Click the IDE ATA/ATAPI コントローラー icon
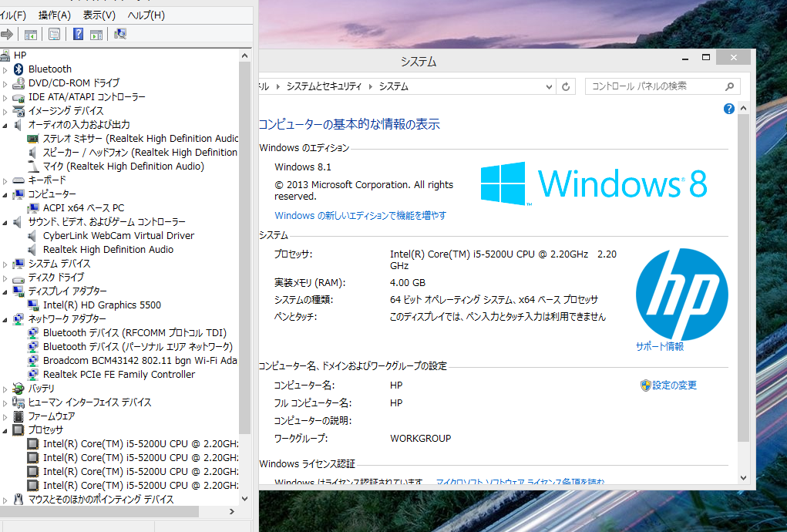The width and height of the screenshot is (787, 532). [x=18, y=97]
